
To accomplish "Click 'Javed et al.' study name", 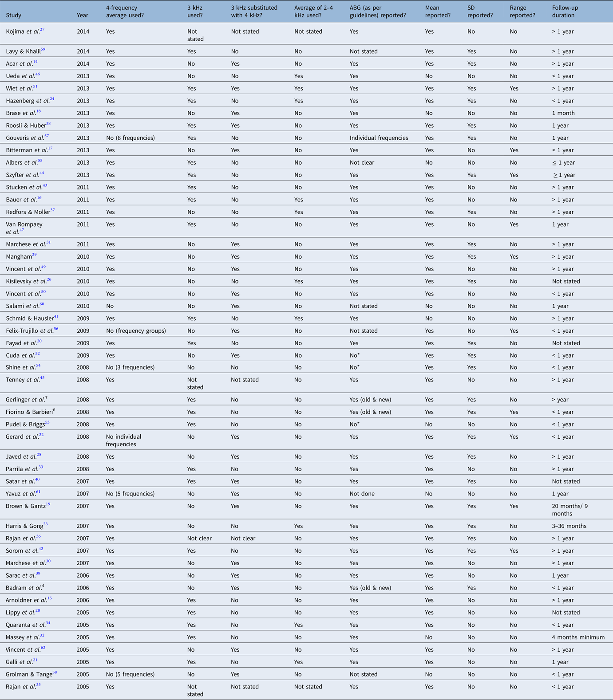I will pos(21,457).
